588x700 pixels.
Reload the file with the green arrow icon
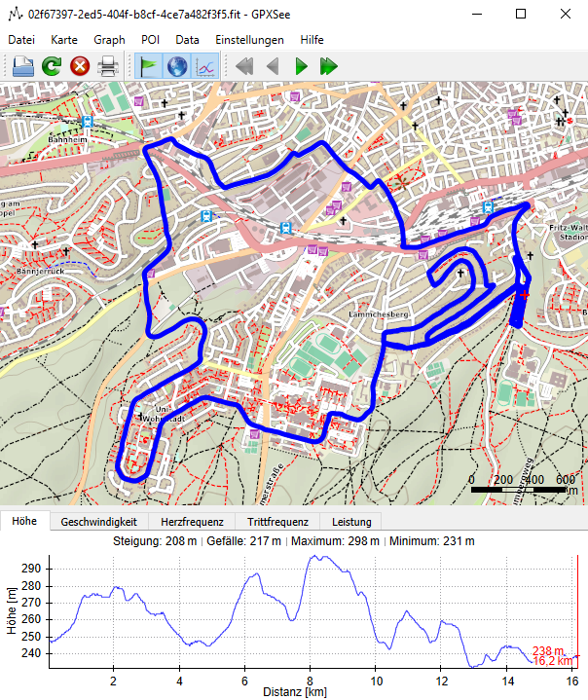click(51, 66)
